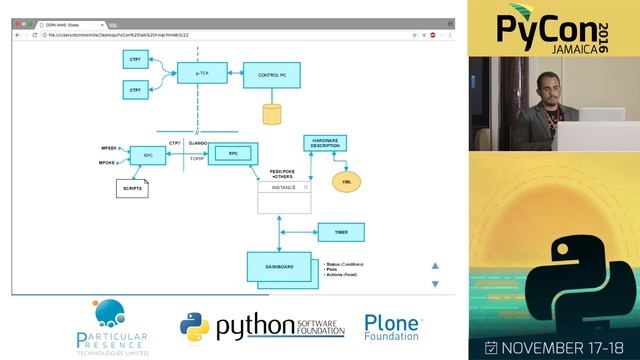Screen dimensions: 640x360
Task: Click the TCP/IP label
Action: (197, 158)
